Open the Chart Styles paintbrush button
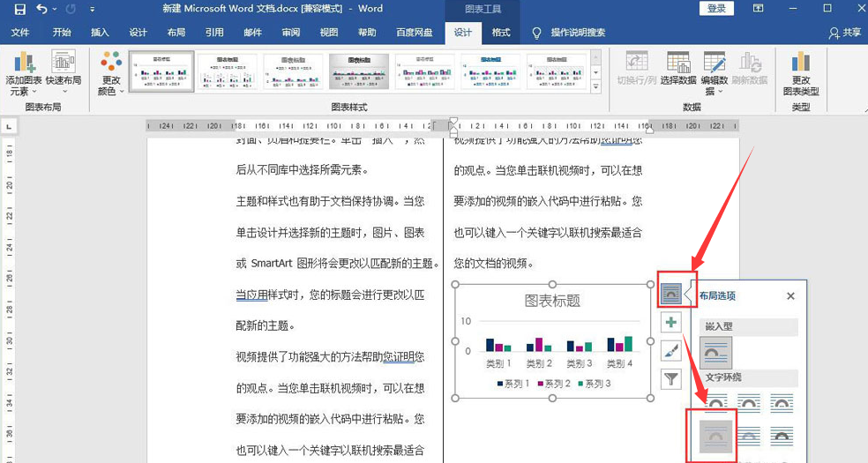This screenshot has width=868, height=463. click(x=671, y=350)
